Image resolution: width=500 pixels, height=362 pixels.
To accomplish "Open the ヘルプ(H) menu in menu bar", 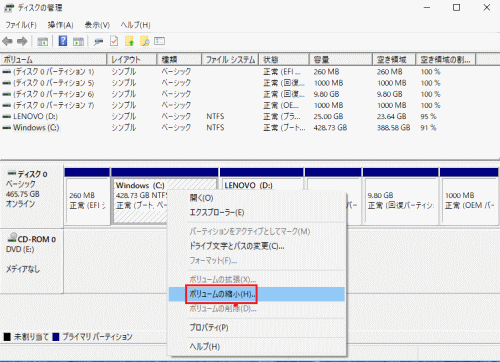I will pos(135,25).
